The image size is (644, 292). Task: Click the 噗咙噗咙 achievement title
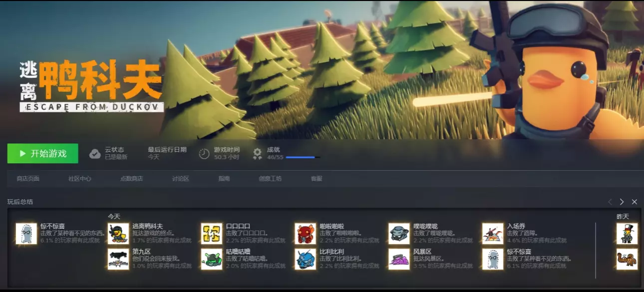coord(426,226)
